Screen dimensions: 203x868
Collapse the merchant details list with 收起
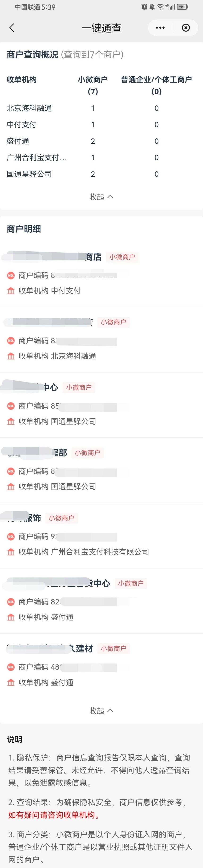pos(101,711)
